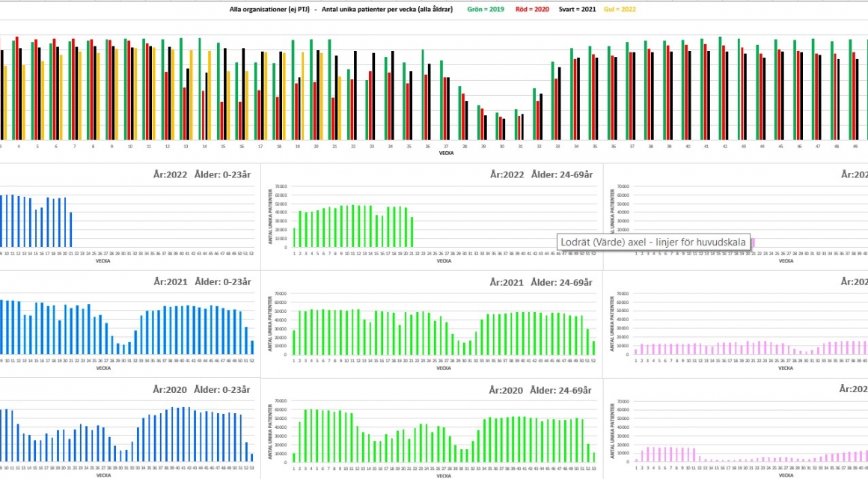Select vertical axis title in the 2022 24-69år chart
The height and width of the screenshot is (479, 868).
click(x=271, y=216)
